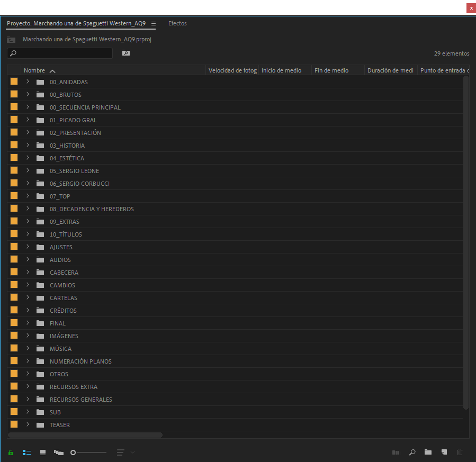Click orange label swatch of CABECERA
The height and width of the screenshot is (462, 476).
(14, 272)
